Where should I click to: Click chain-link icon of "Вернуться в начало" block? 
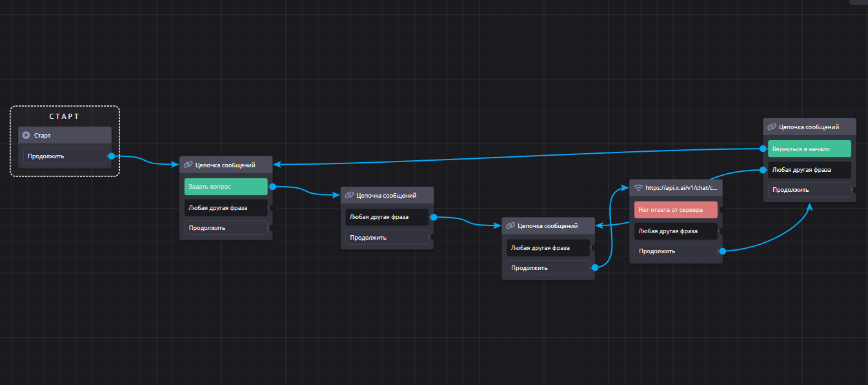[772, 127]
